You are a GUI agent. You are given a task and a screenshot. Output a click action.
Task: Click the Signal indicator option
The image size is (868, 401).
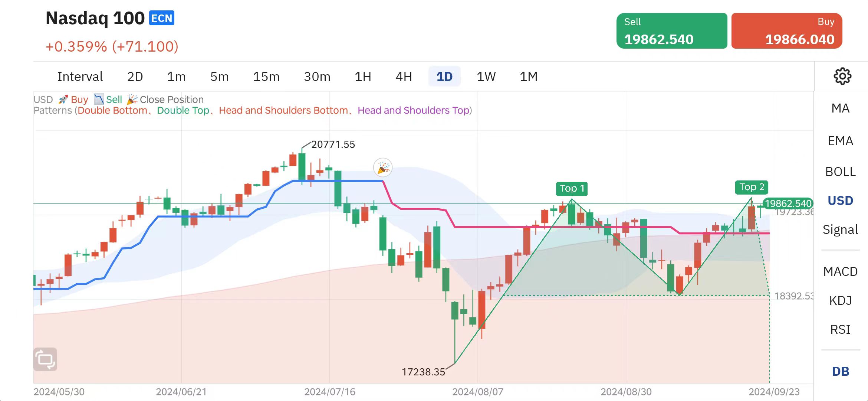(840, 230)
